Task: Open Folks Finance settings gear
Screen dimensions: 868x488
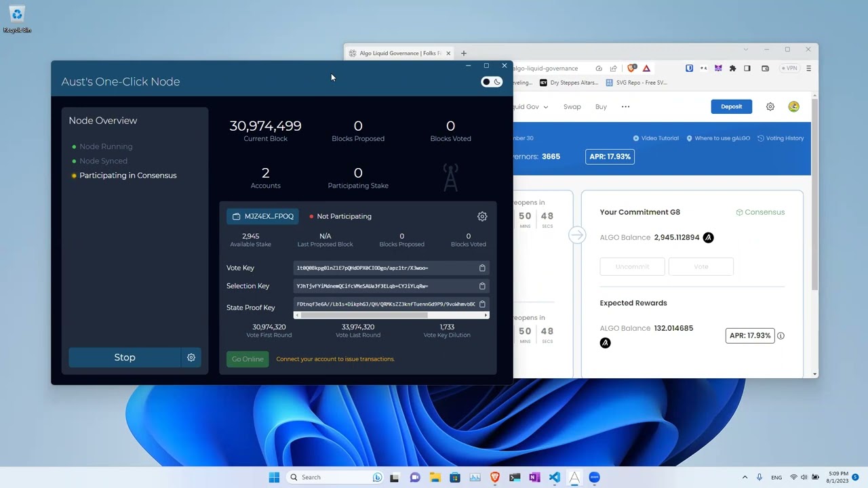Action: pos(770,106)
